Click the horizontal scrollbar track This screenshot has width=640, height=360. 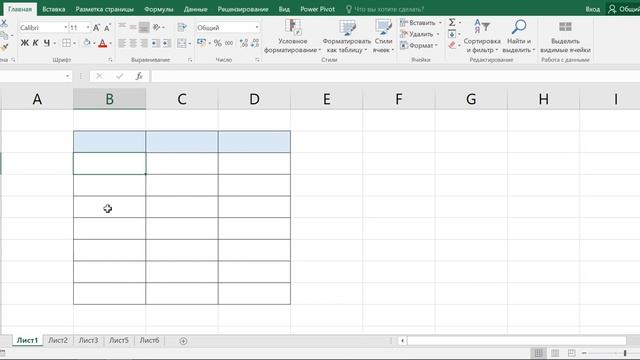coord(516,340)
